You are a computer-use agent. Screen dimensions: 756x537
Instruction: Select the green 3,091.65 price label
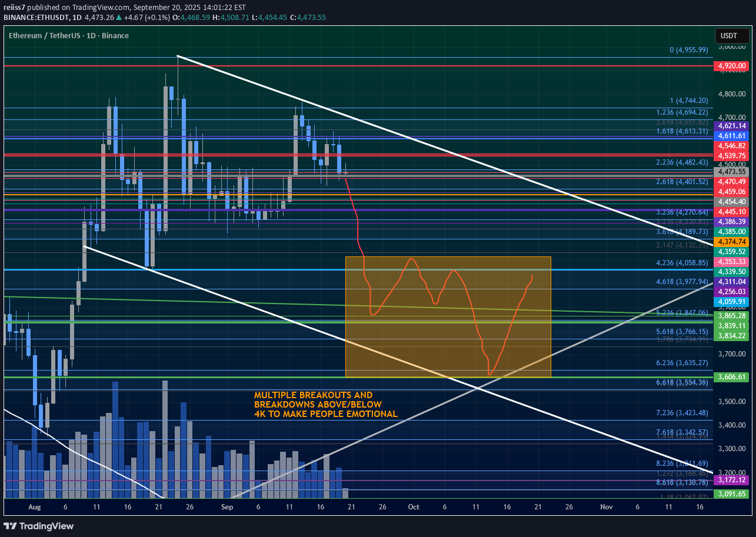pyautogui.click(x=731, y=494)
